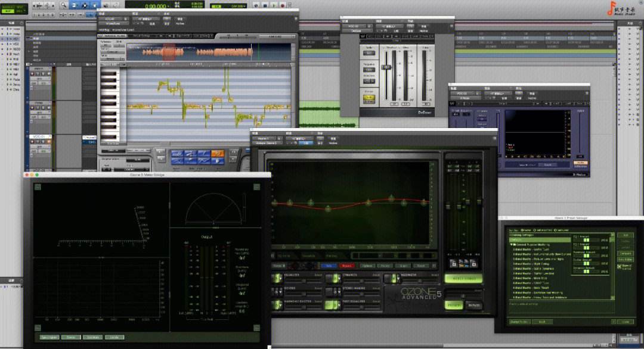Select the Zoomer magnifier tool in Pro Tools toolbar
The height and width of the screenshot is (349, 644).
pos(64,5)
